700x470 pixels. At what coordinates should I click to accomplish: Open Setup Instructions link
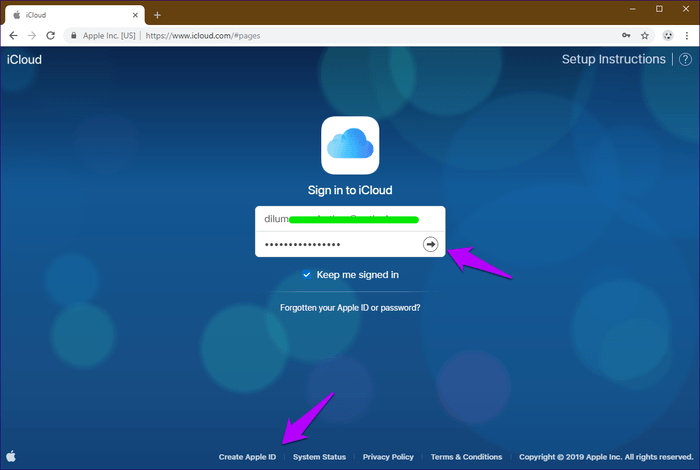pyautogui.click(x=613, y=59)
